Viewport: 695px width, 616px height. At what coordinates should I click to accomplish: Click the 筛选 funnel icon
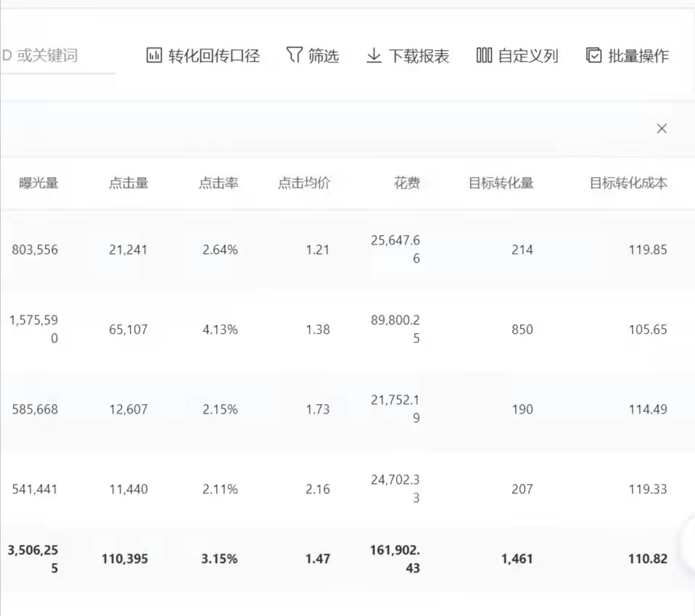[295, 55]
